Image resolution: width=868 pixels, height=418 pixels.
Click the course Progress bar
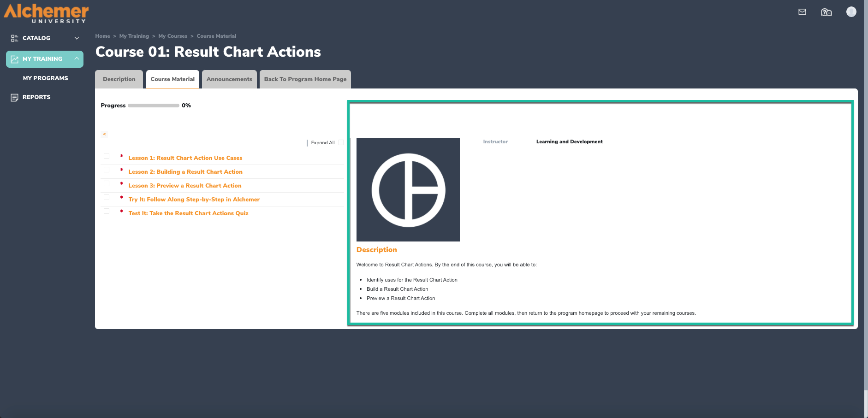tap(154, 106)
